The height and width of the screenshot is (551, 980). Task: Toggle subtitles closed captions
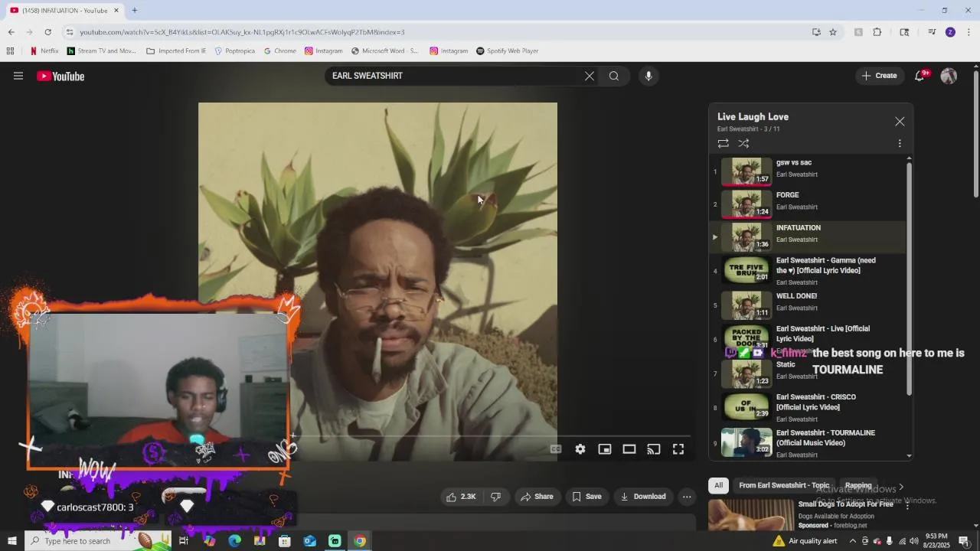click(556, 449)
